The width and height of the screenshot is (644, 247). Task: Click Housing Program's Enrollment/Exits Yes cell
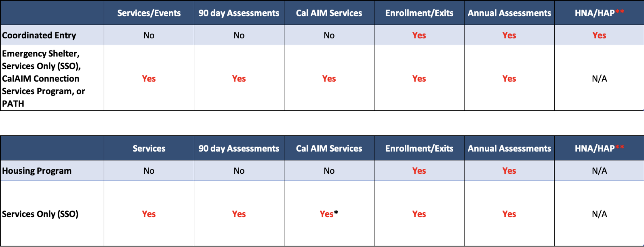(x=419, y=171)
